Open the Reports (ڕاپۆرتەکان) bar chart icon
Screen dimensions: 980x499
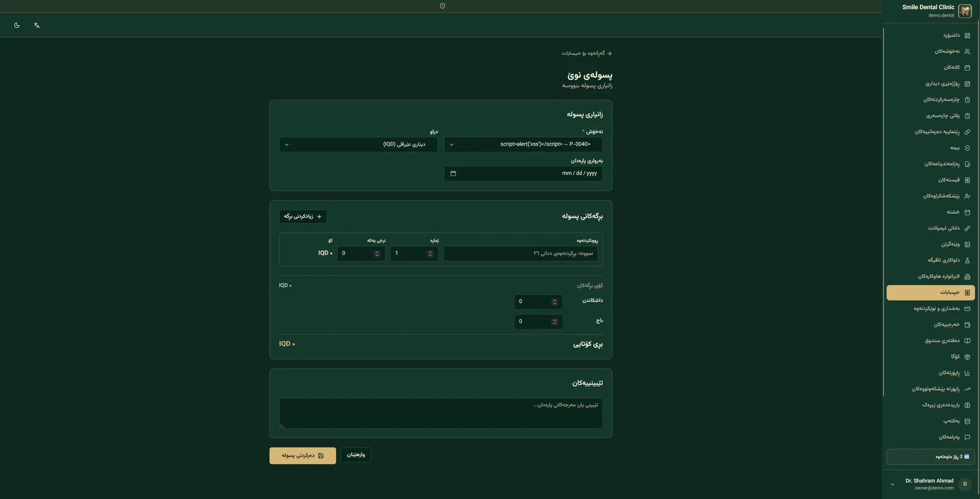[968, 373]
